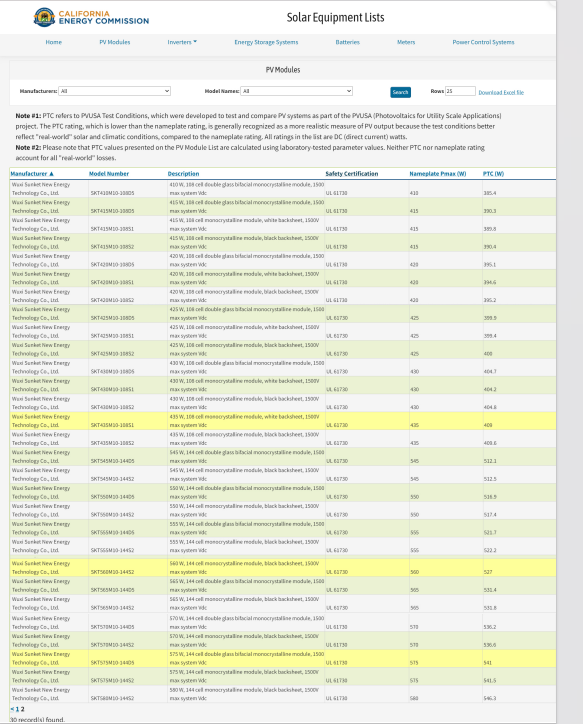Viewport: 583px width, 724px height.
Task: Click the highlighted PTC value 527
Action: [488, 572]
